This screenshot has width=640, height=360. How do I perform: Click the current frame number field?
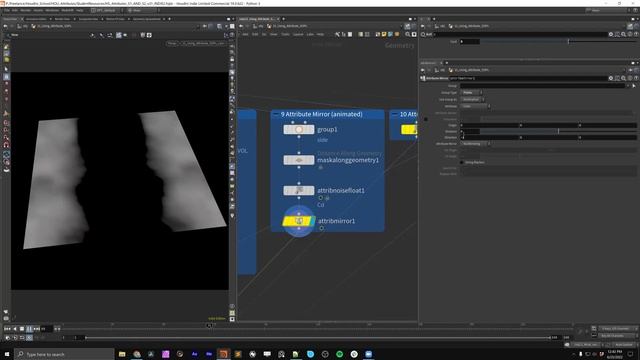(x=47, y=329)
